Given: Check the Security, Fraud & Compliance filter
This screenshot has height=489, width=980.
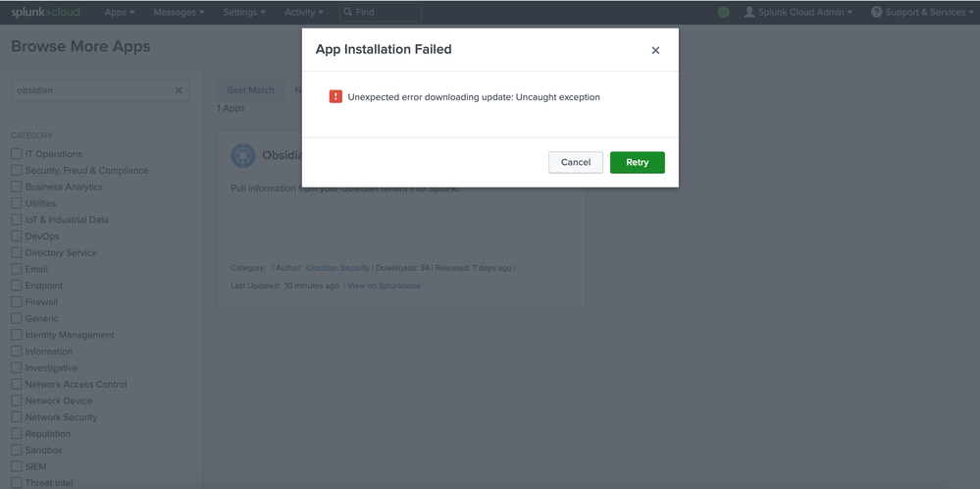Looking at the screenshot, I should (x=16, y=171).
